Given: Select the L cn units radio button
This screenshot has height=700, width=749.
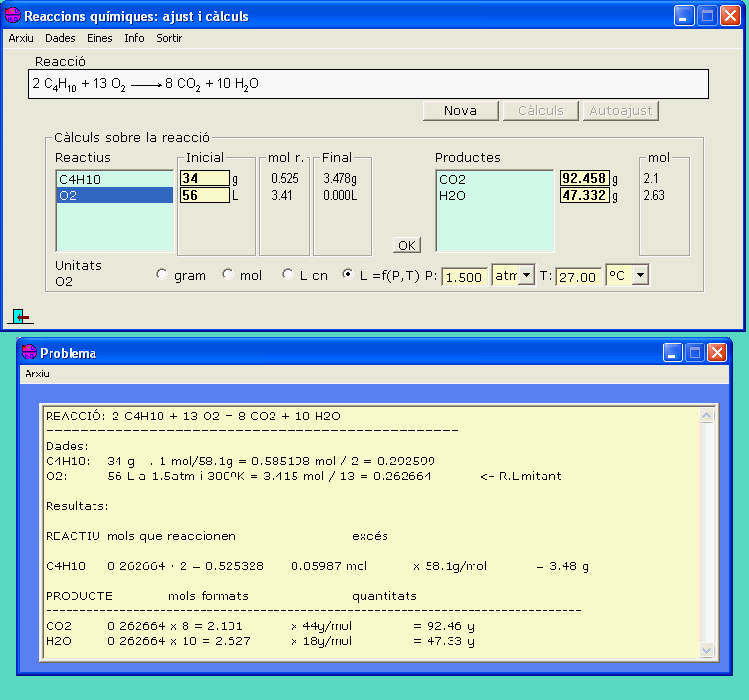Looking at the screenshot, I should (x=287, y=274).
